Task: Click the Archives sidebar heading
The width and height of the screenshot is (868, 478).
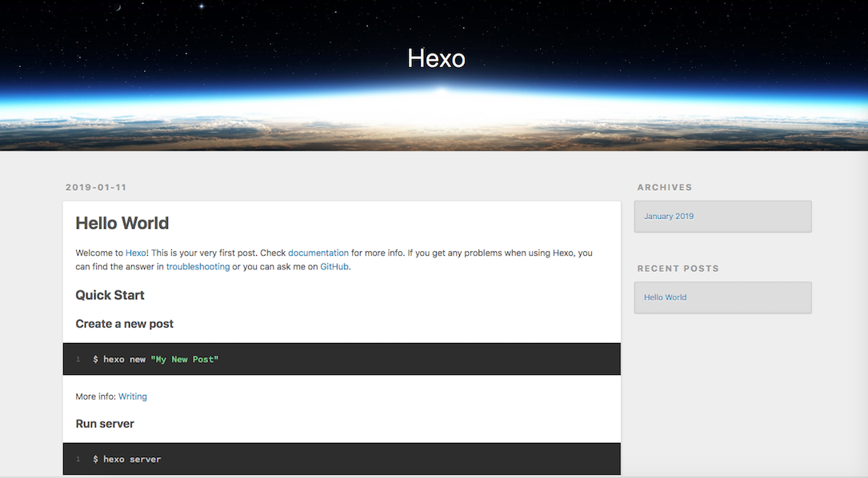Action: [x=664, y=188]
